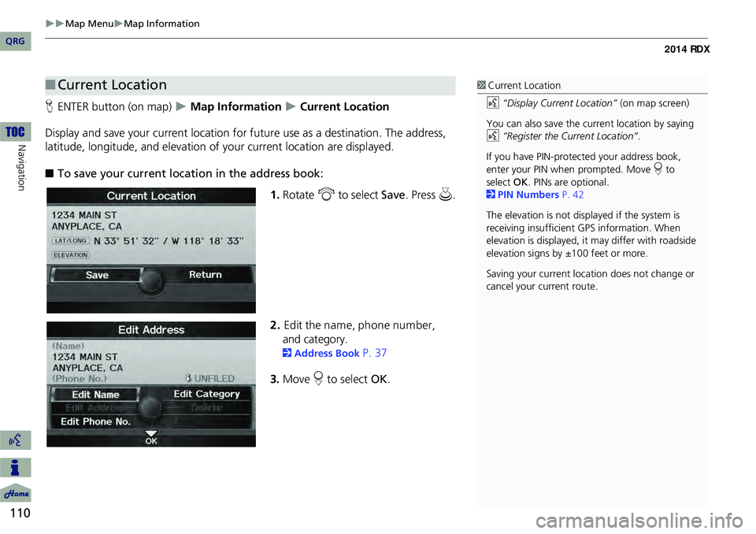Click the "Map Information" bold text in the path line
Viewport: 756px width, 534px height.
[235, 106]
